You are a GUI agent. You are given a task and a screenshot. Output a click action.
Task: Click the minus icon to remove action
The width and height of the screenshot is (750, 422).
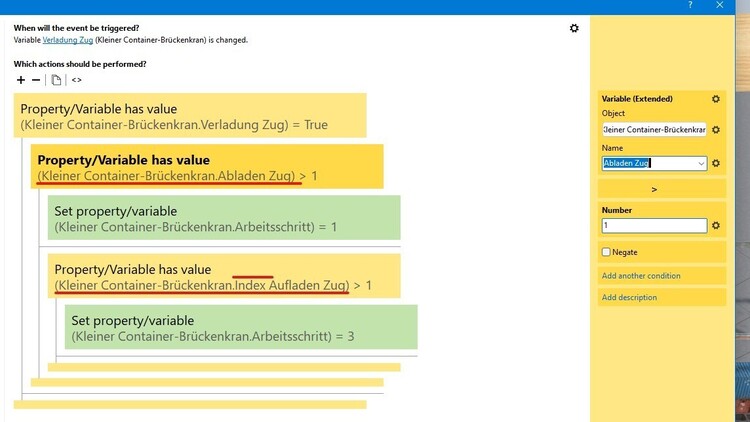pyautogui.click(x=37, y=80)
